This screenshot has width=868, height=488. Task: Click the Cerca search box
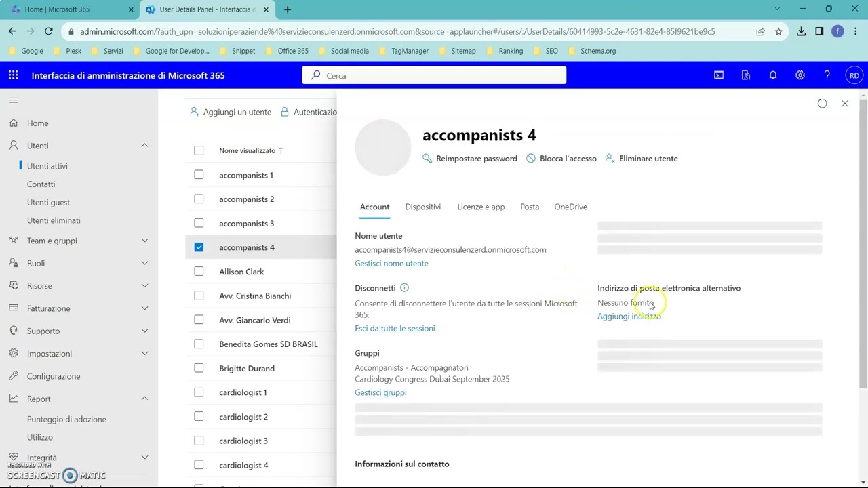(x=434, y=75)
